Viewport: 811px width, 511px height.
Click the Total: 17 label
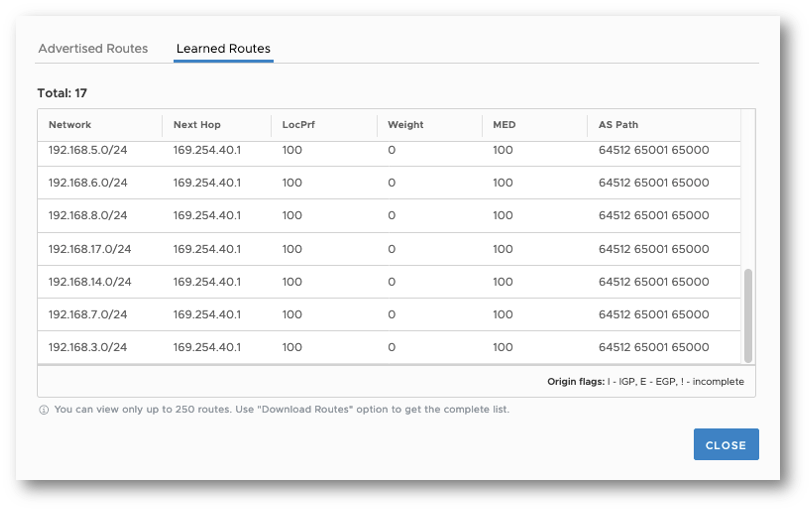click(x=62, y=93)
